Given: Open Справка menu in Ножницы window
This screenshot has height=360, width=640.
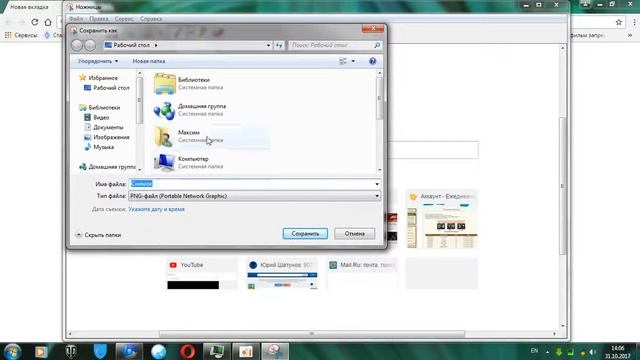Looking at the screenshot, I should click(151, 19).
